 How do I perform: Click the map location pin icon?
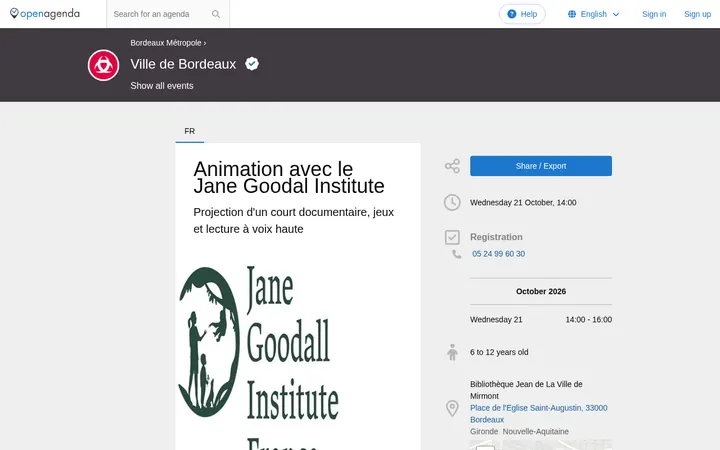pos(452,408)
